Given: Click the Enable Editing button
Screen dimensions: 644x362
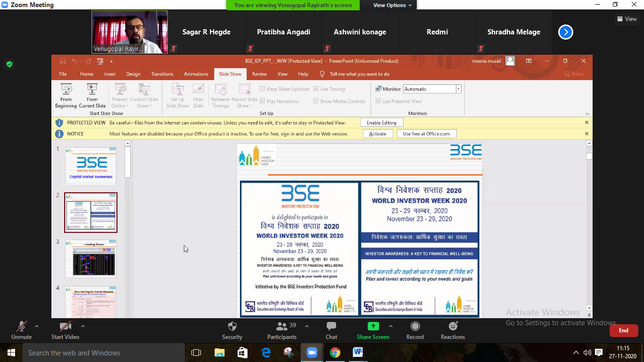Looking at the screenshot, I should pos(381,123).
